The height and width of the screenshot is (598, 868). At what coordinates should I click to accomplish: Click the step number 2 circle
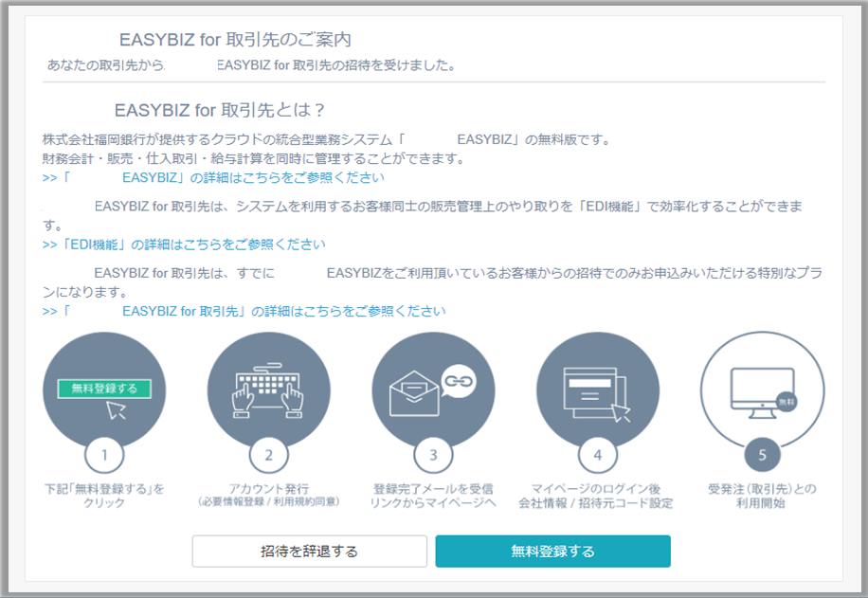(x=268, y=455)
